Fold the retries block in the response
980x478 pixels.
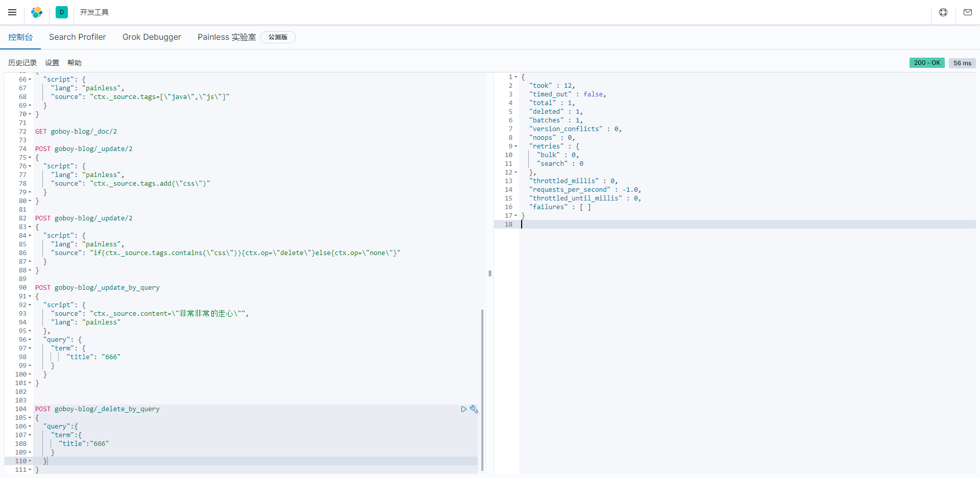pos(516,146)
